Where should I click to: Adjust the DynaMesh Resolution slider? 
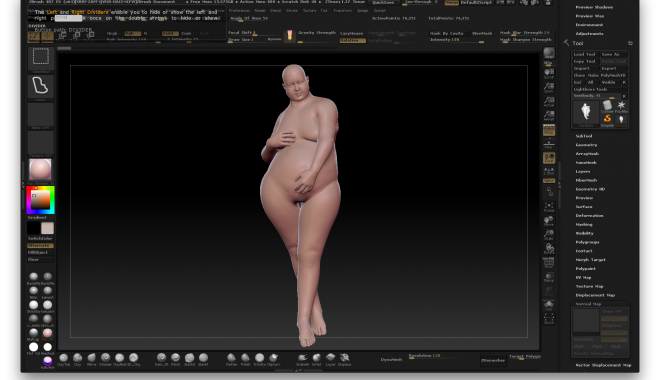click(x=433, y=356)
